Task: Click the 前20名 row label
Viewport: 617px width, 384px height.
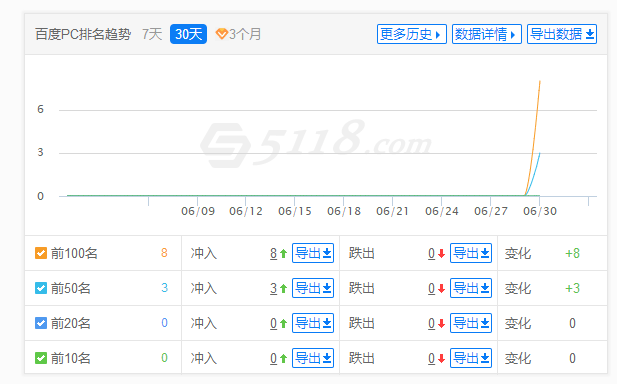Action: (71, 323)
